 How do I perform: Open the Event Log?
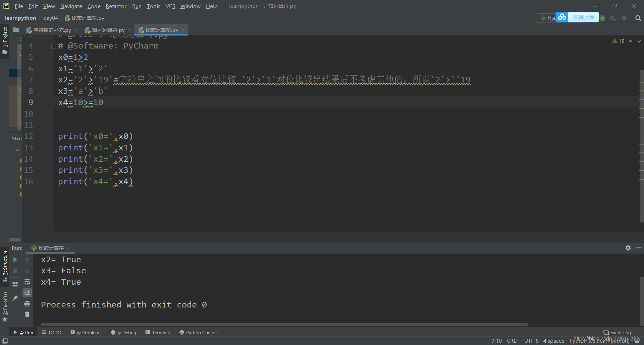click(617, 332)
